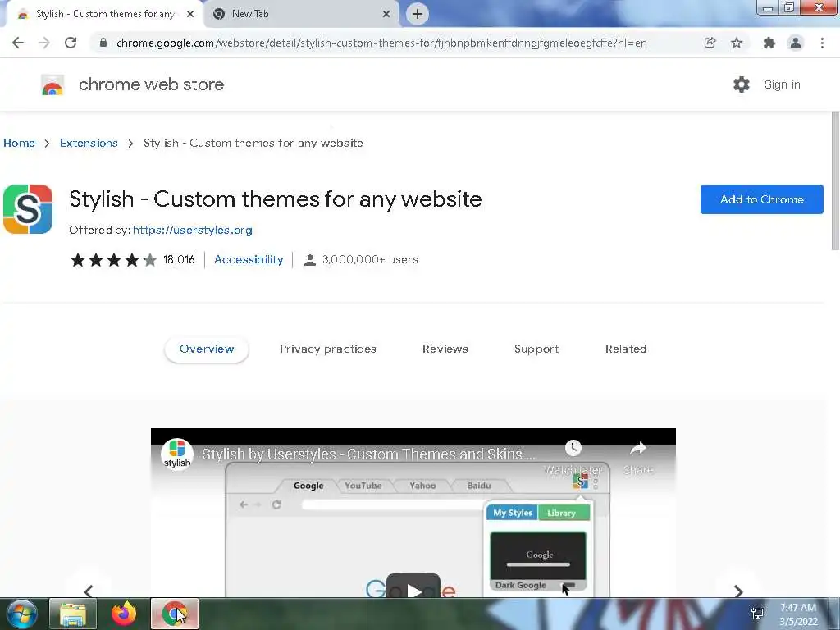
Task: Open the Support tab
Action: [536, 349]
